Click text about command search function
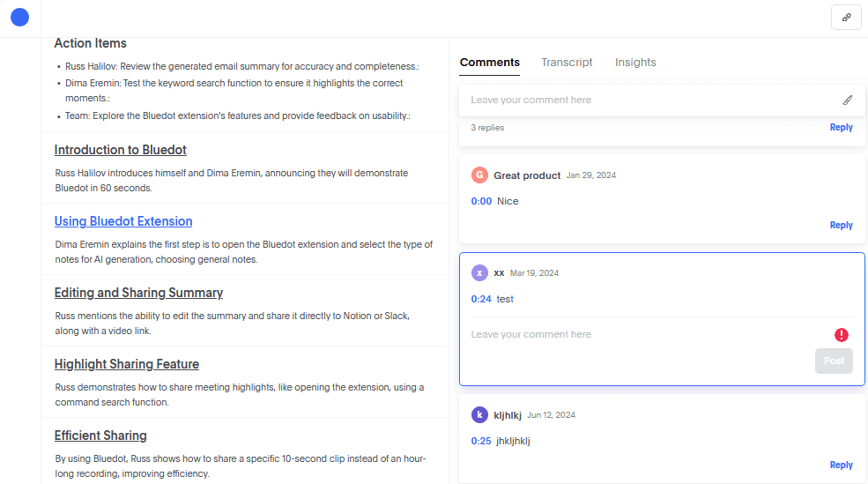Image resolution: width=868 pixels, height=484 pixels. [x=239, y=395]
